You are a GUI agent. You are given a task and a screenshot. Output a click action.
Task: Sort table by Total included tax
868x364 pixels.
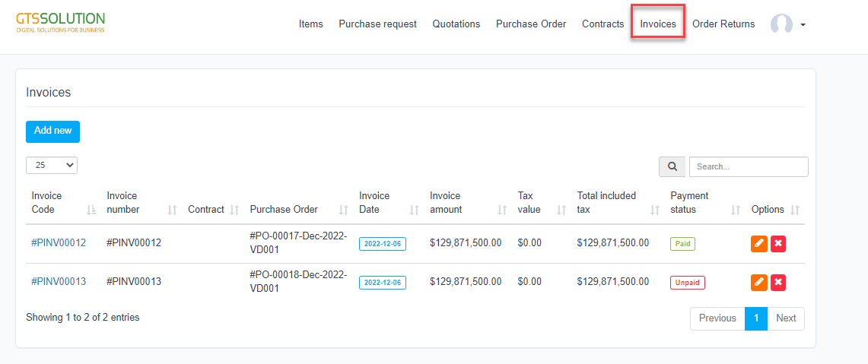click(x=655, y=210)
